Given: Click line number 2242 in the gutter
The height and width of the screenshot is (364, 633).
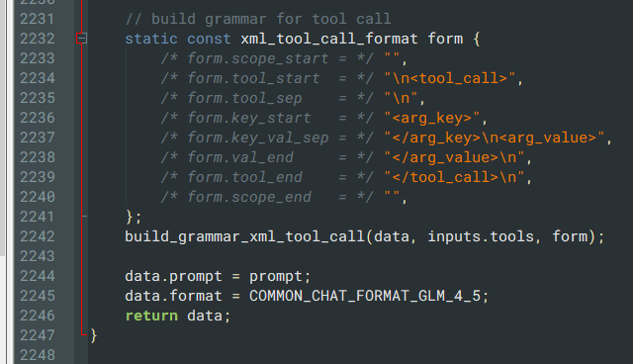Looking at the screenshot, I should [38, 236].
